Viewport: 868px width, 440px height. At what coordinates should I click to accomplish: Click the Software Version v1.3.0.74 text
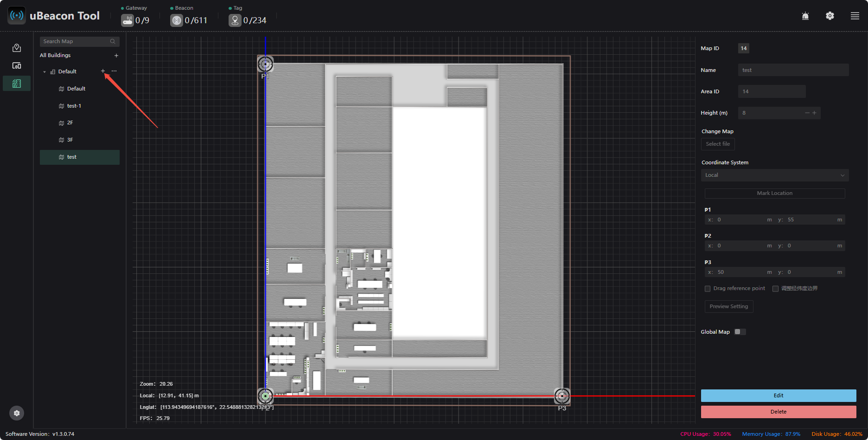point(40,434)
